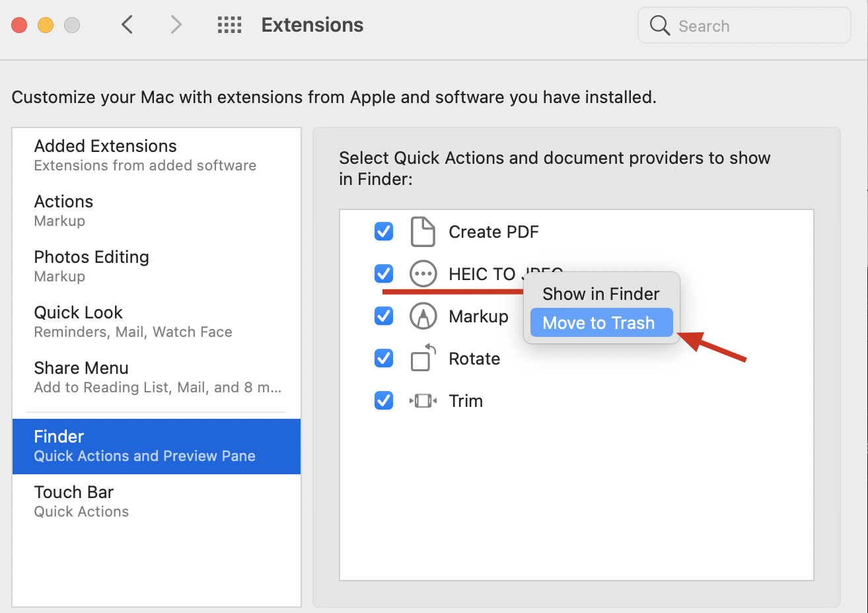868x613 pixels.
Task: Click the Rotate icon
Action: (x=423, y=358)
